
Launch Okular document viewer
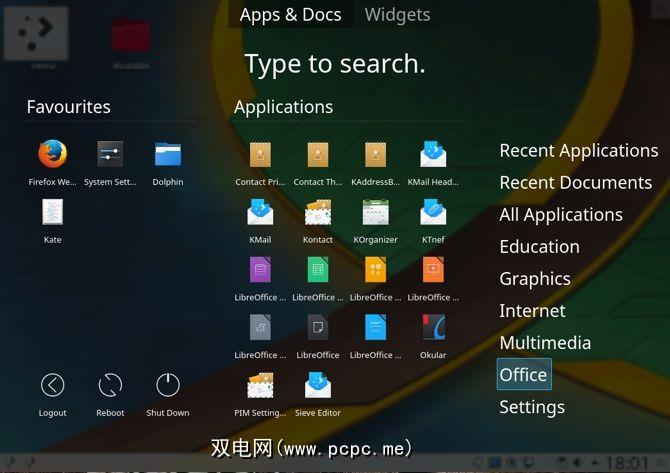[x=433, y=328]
